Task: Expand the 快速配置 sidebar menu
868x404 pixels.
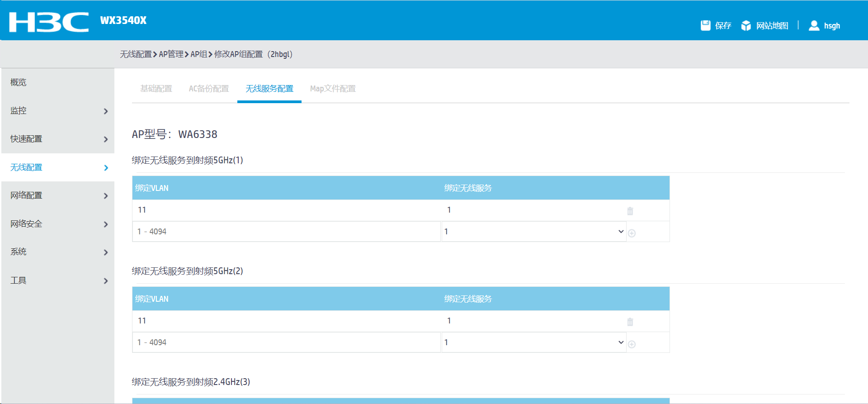Action: (58, 139)
